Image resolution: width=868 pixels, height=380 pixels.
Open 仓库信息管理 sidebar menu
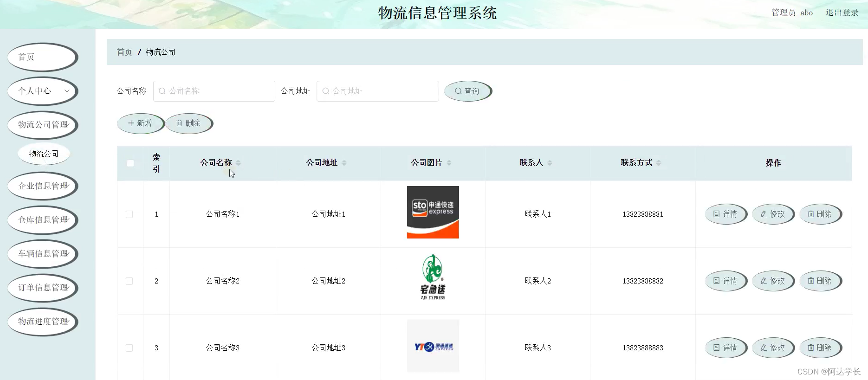42,220
